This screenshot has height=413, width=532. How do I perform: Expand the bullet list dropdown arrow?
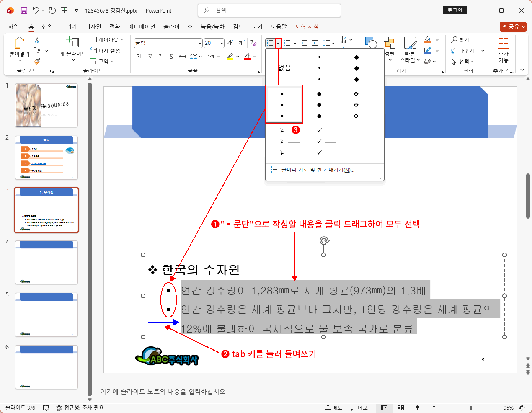click(278, 43)
